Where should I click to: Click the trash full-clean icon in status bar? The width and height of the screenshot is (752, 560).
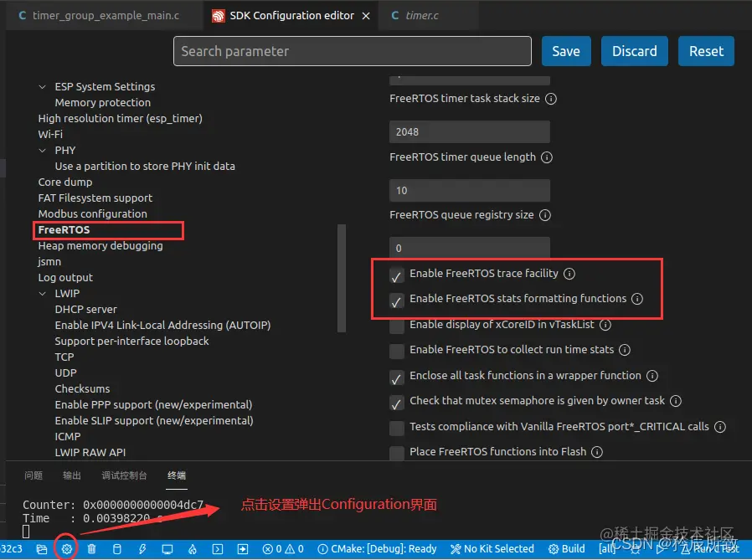click(91, 548)
